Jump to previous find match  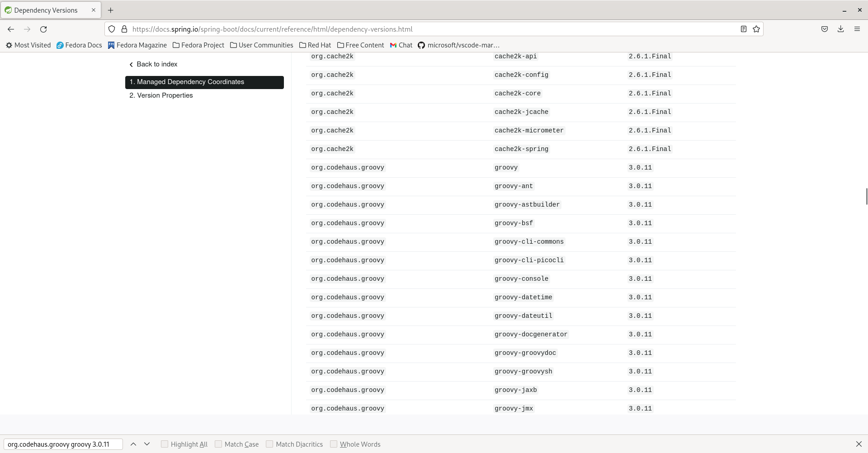pos(133,444)
